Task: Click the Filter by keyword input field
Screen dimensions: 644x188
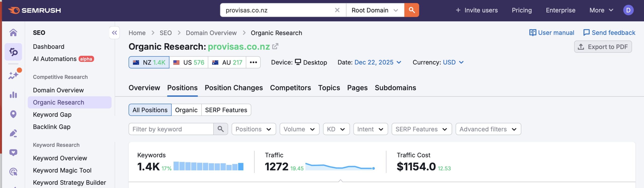Action: pos(171,129)
